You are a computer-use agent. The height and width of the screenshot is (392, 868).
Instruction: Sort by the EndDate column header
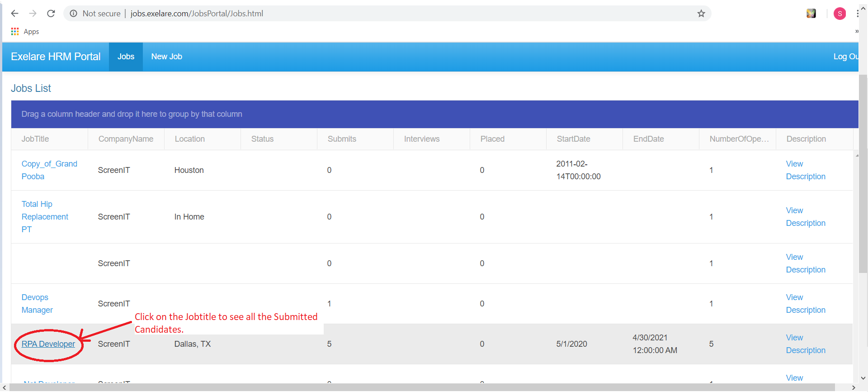(x=648, y=139)
